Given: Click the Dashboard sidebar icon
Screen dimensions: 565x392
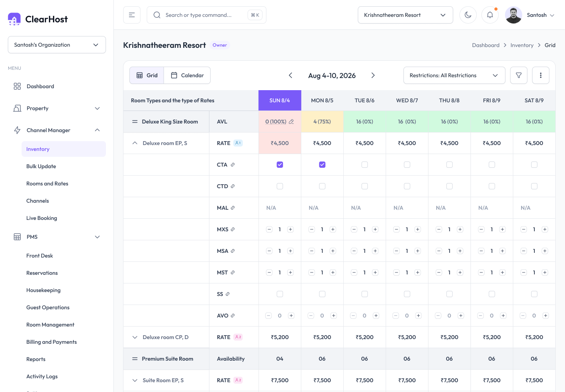Looking at the screenshot, I should pyautogui.click(x=17, y=86).
